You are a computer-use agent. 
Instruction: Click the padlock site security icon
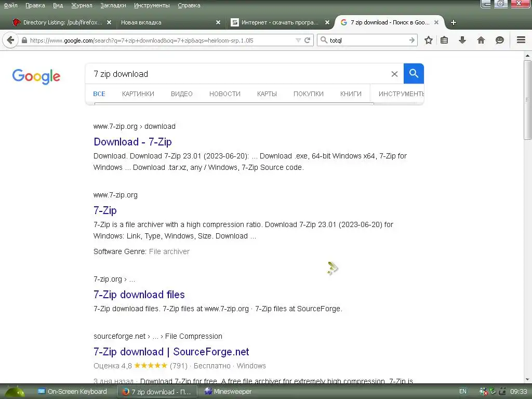click(24, 40)
